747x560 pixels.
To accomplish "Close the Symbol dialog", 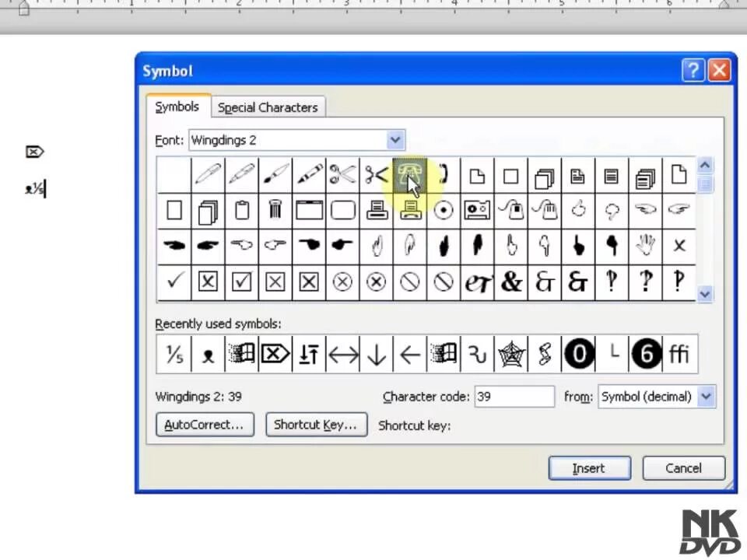I will coord(719,71).
